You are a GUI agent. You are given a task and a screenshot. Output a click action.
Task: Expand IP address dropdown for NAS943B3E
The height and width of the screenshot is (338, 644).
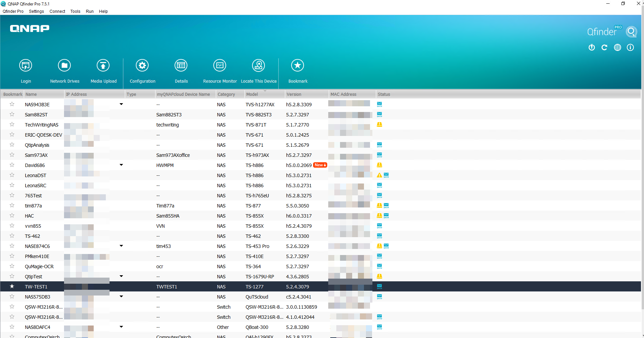pos(121,104)
